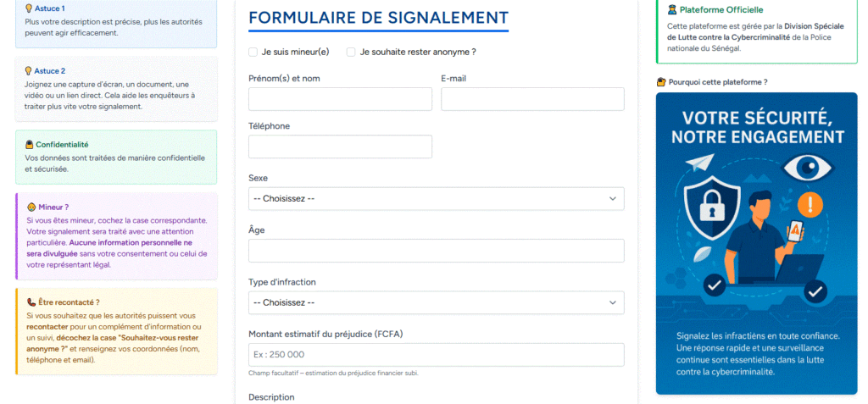Click the eye icon in the security banner
The width and height of the screenshot is (868, 404).
point(806,169)
